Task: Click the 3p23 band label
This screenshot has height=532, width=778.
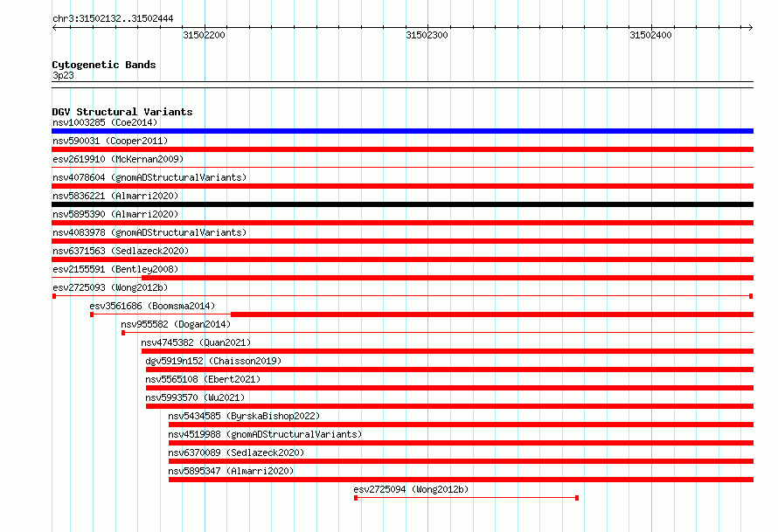Action: pyautogui.click(x=63, y=75)
